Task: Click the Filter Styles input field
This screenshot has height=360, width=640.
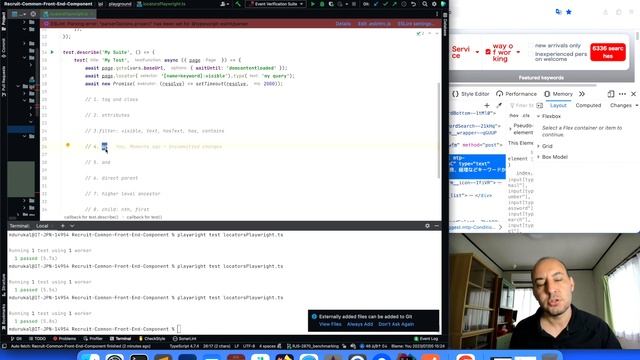Action: tap(522, 105)
